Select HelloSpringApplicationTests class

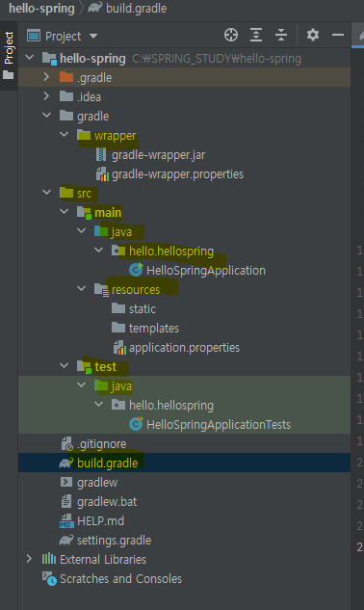click(219, 424)
